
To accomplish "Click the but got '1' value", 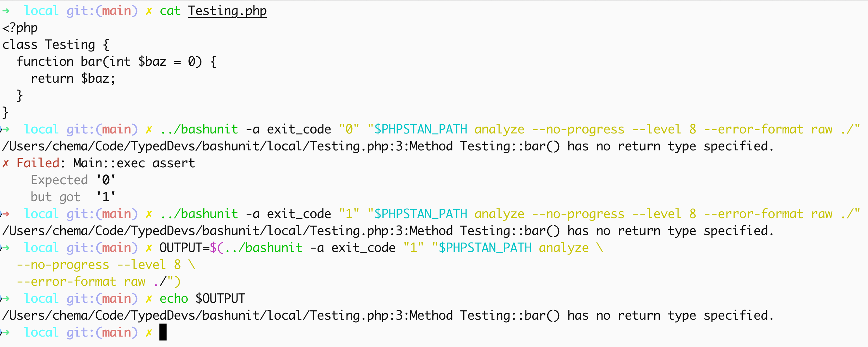I will point(106,197).
